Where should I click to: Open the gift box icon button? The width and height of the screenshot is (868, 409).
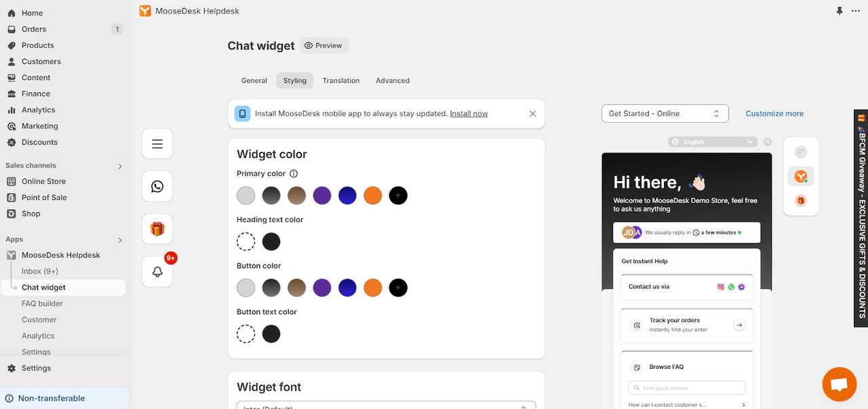click(x=157, y=229)
